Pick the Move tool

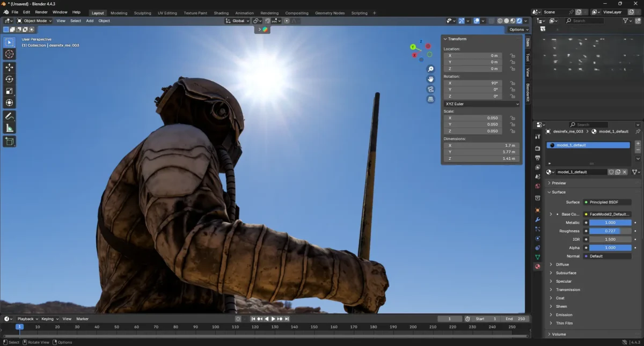point(10,67)
